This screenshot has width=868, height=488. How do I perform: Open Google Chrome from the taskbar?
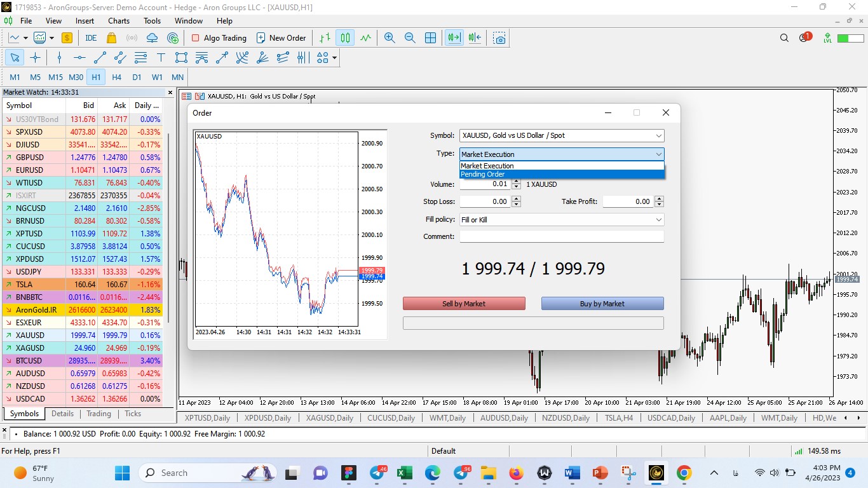click(684, 473)
